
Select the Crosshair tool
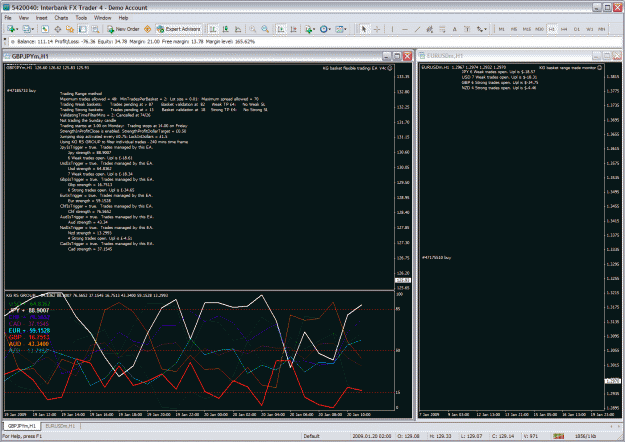[376, 29]
